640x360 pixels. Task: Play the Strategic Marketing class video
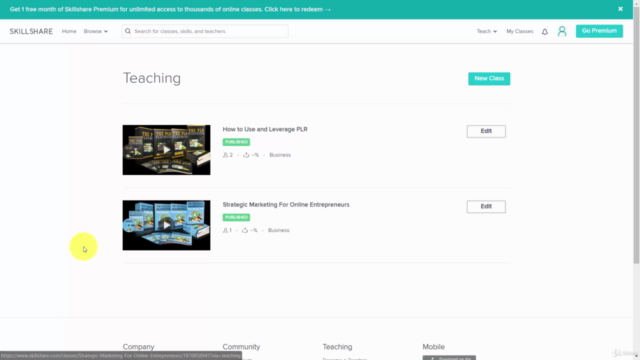point(167,225)
